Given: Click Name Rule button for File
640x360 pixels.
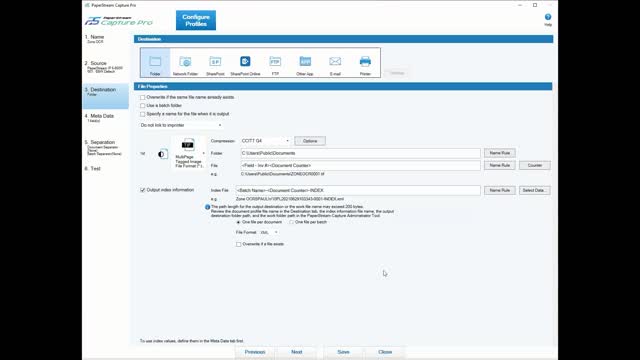Looking at the screenshot, I should pyautogui.click(x=500, y=165).
